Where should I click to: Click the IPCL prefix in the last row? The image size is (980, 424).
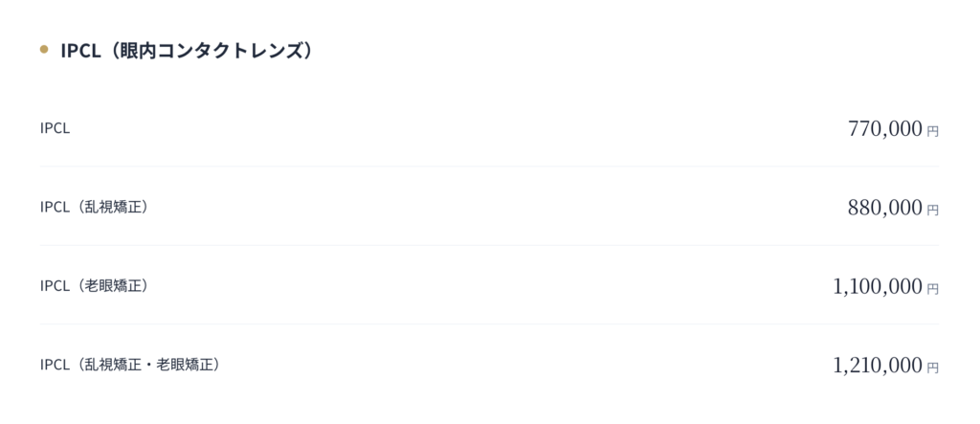pos(54,365)
